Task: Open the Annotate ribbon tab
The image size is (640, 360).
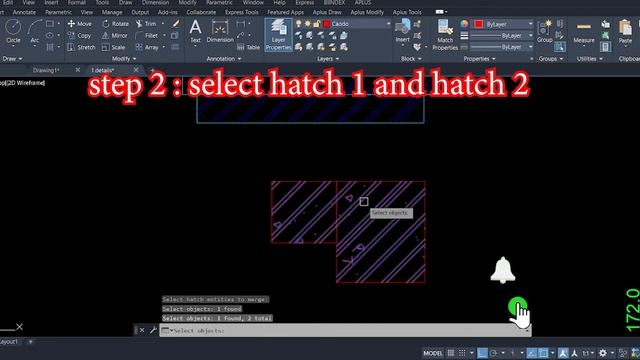Action: [24, 12]
